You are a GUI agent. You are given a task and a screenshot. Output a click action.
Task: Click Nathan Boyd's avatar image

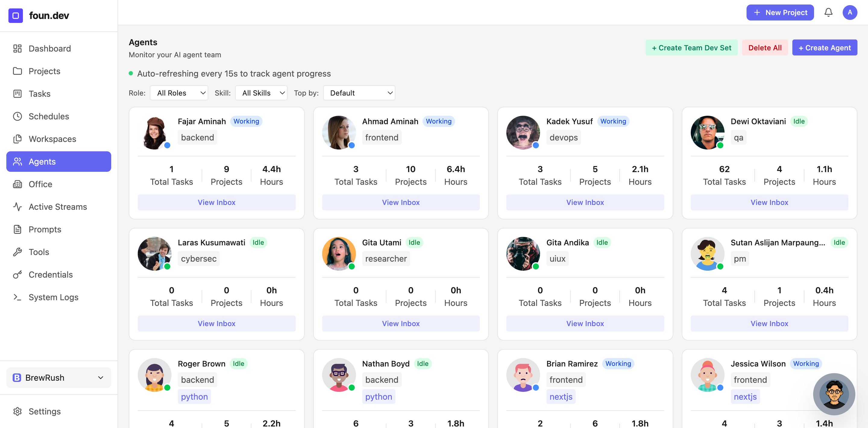(x=339, y=375)
